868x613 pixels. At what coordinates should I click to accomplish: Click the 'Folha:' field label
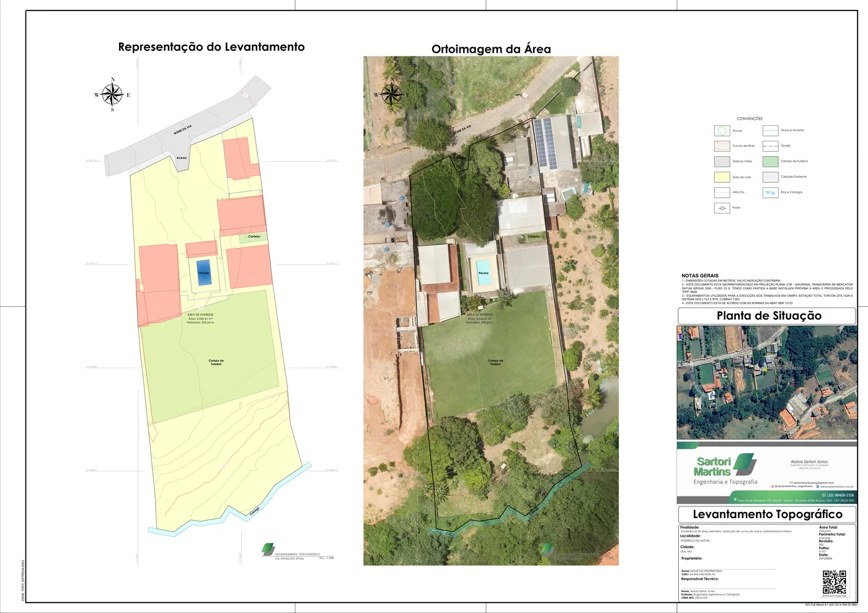click(x=824, y=548)
